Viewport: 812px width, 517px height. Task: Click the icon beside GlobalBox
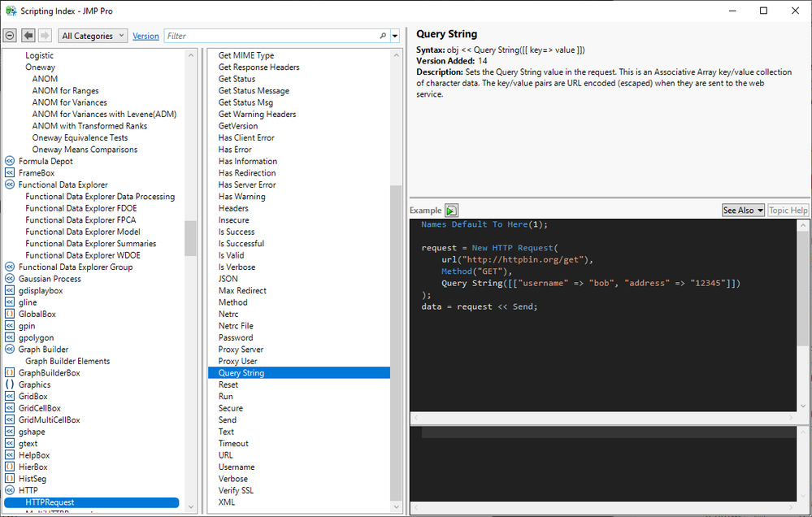pyautogui.click(x=10, y=314)
